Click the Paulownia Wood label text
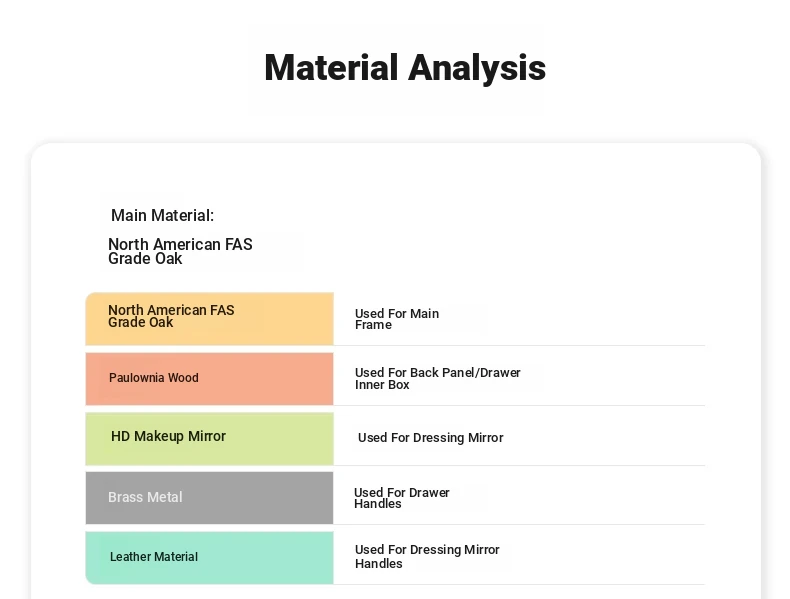Viewport: 790px width, 599px height. click(x=154, y=378)
